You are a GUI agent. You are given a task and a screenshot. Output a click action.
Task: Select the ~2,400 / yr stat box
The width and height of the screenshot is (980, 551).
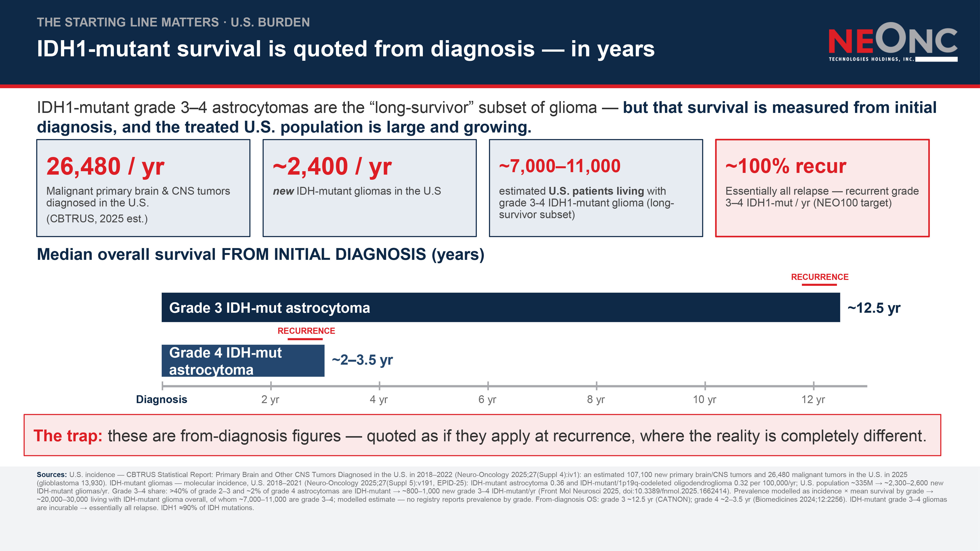click(x=369, y=188)
